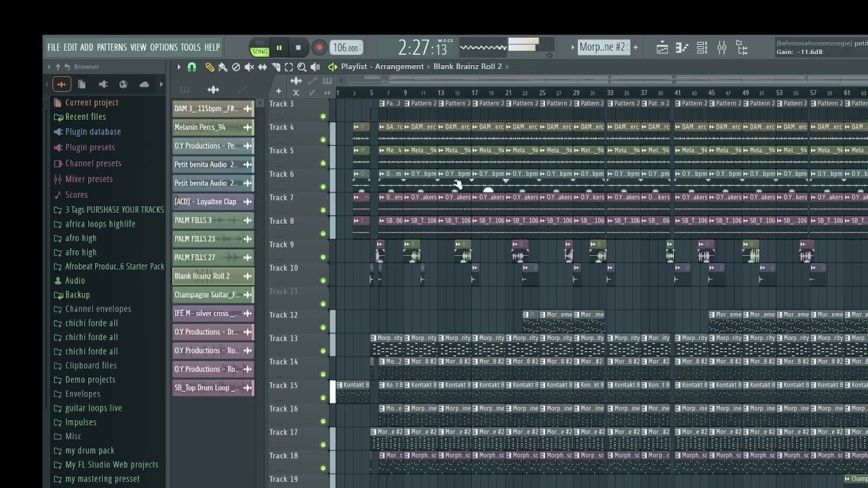Expand the arrow after Blank Brainz Roll 2
This screenshot has width=868, height=488.
pos(507,66)
